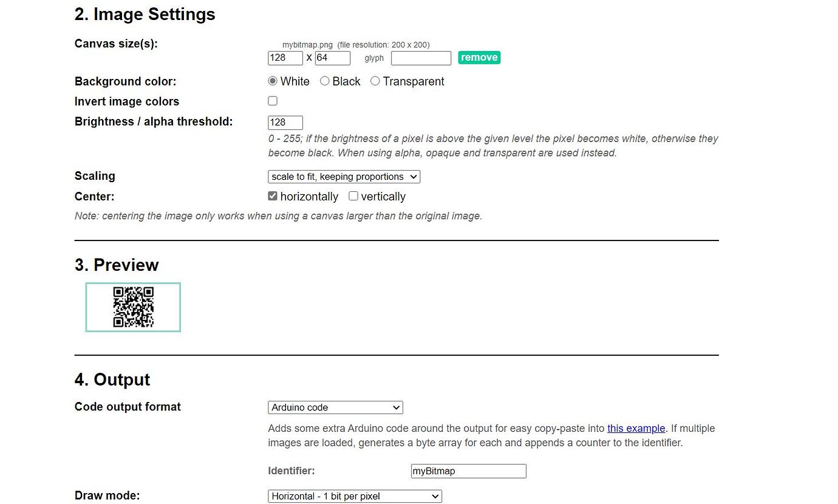Screen dimensions: 838x504
Task: Enable the Invert image colors checkbox
Action: (x=273, y=101)
